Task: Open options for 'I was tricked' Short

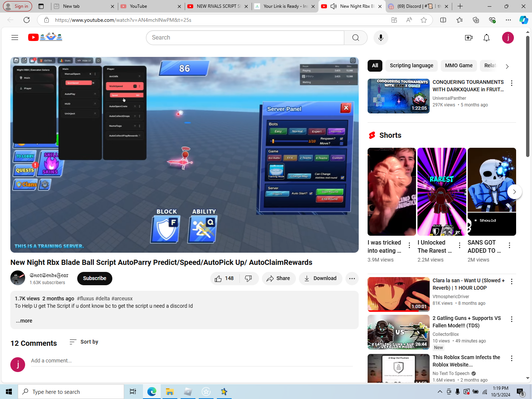Action: (409, 245)
